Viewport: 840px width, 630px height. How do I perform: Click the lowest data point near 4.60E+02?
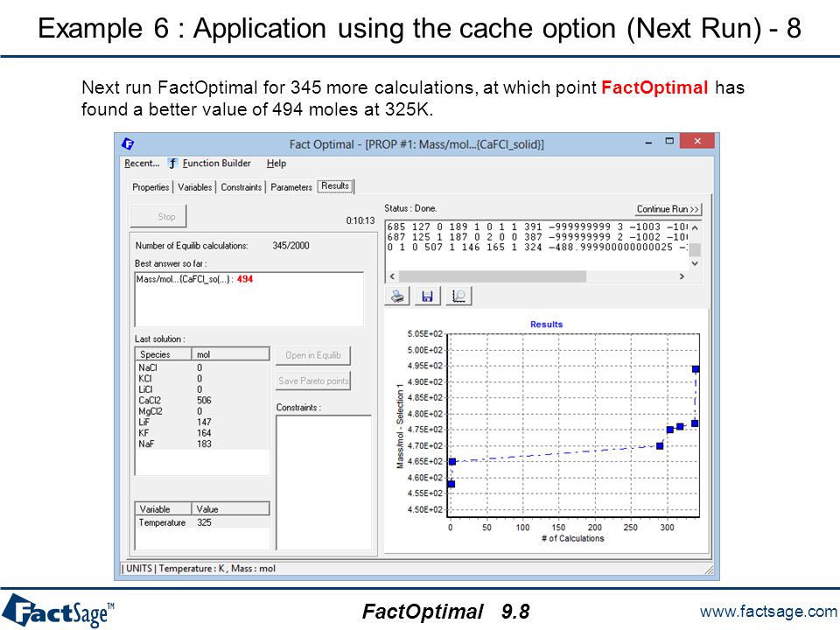pyautogui.click(x=451, y=484)
